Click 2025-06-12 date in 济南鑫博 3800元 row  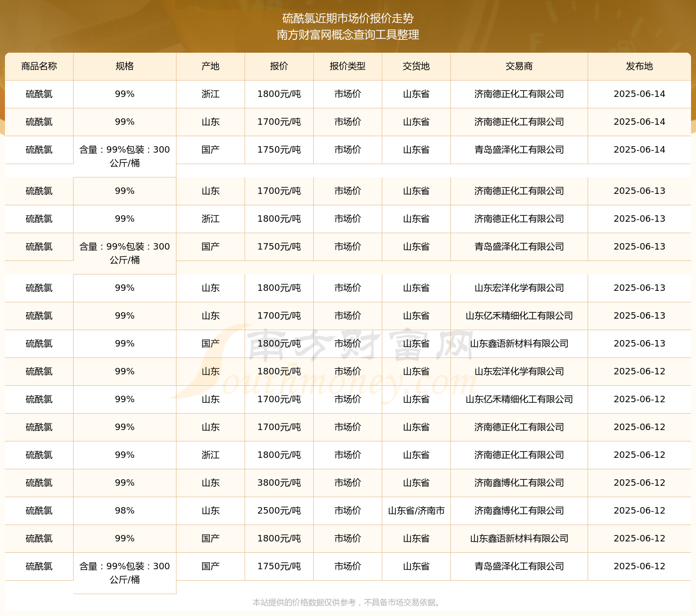pyautogui.click(x=640, y=483)
